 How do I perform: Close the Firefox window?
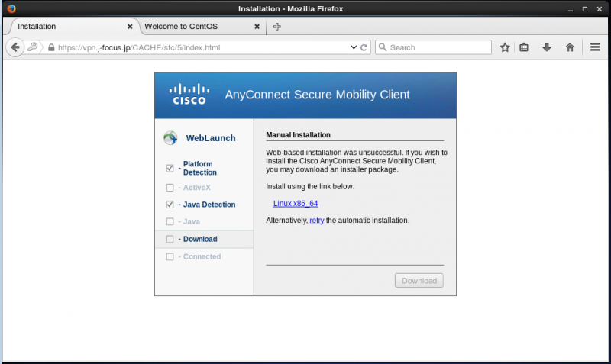tap(600, 9)
